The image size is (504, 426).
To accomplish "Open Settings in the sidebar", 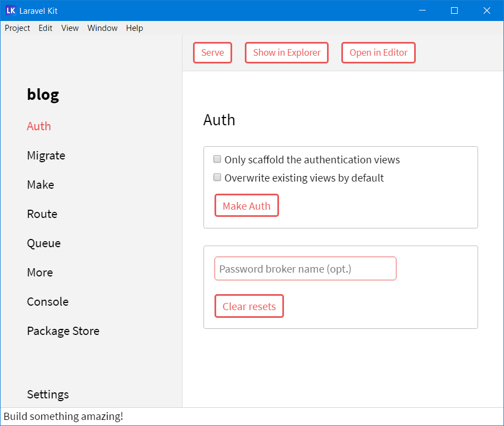I will click(x=48, y=395).
